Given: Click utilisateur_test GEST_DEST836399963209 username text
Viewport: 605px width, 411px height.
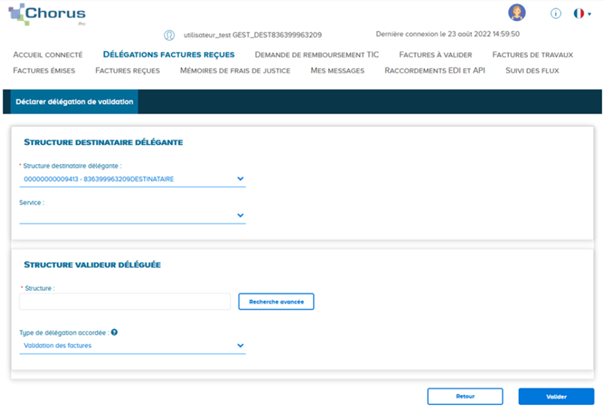Looking at the screenshot, I should click(253, 35).
